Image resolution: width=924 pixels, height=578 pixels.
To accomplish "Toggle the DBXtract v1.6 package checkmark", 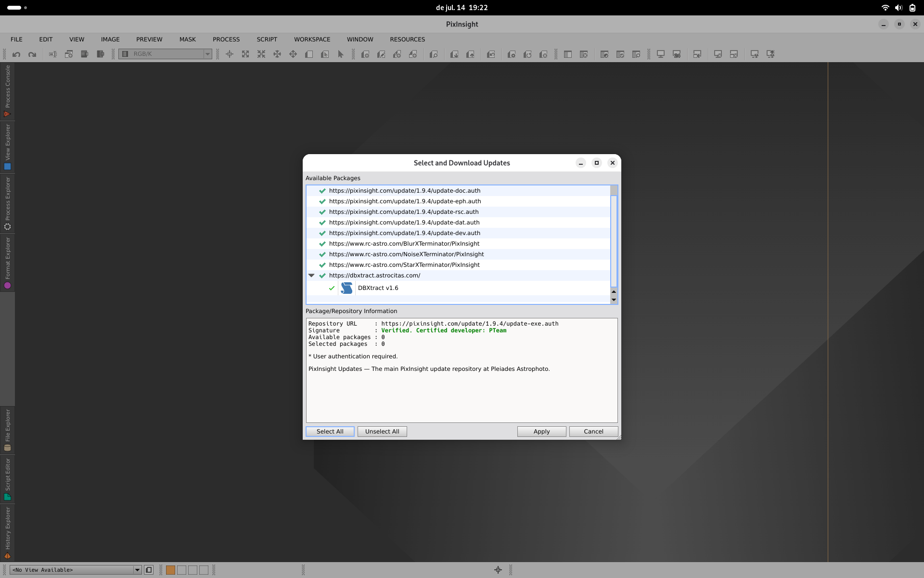I will click(332, 288).
